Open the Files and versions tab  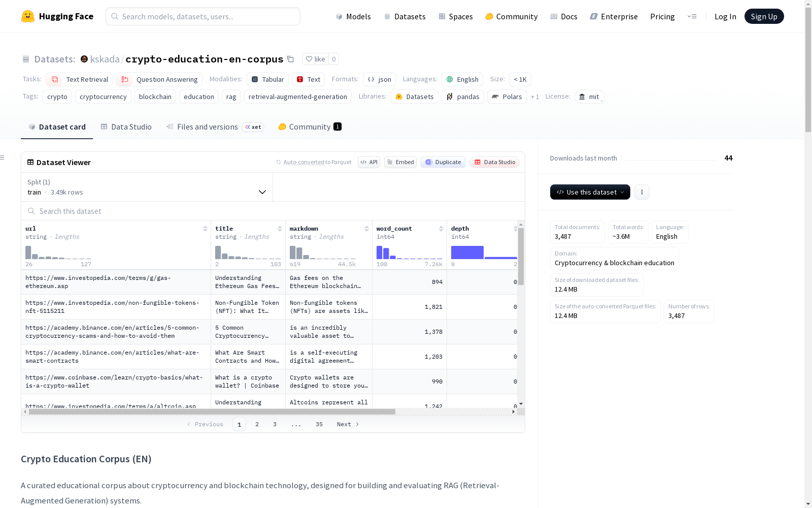tap(215, 127)
